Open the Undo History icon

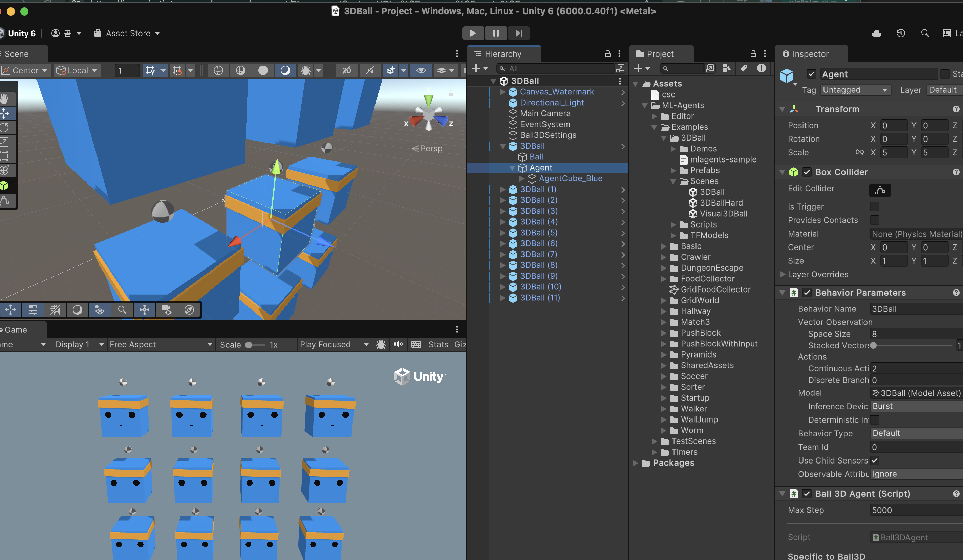[x=901, y=33]
